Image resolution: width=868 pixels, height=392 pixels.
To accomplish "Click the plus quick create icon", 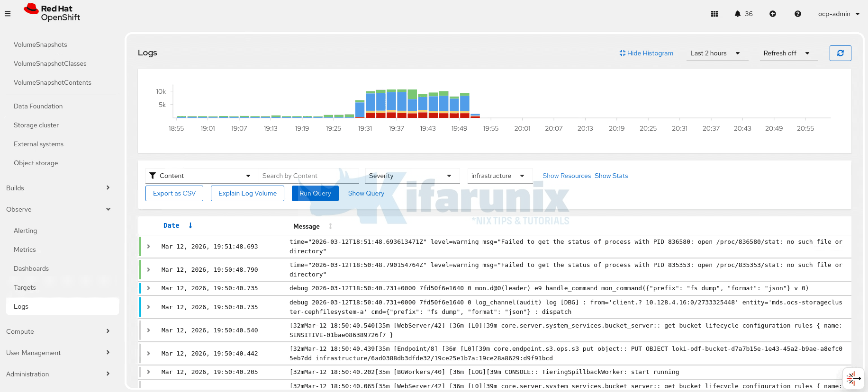I will [x=773, y=14].
